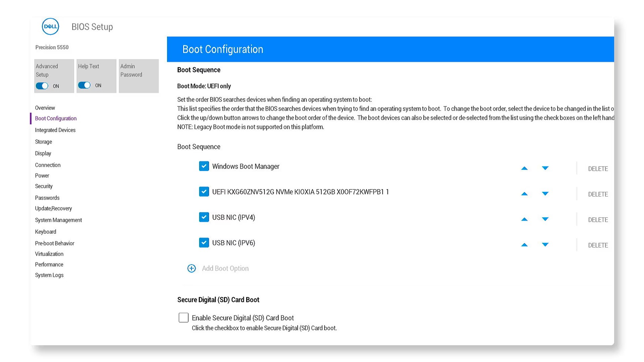
Task: Open System Management section
Action: (58, 220)
